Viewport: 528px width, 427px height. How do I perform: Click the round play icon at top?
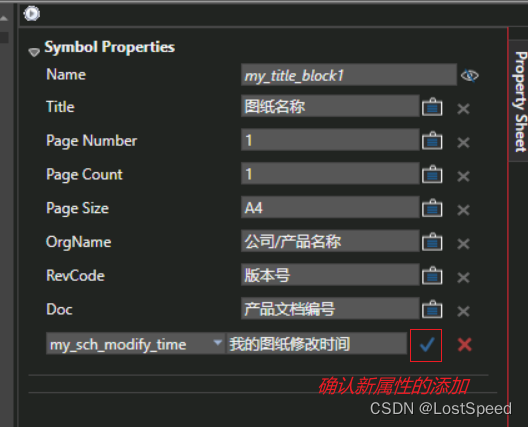[x=32, y=14]
